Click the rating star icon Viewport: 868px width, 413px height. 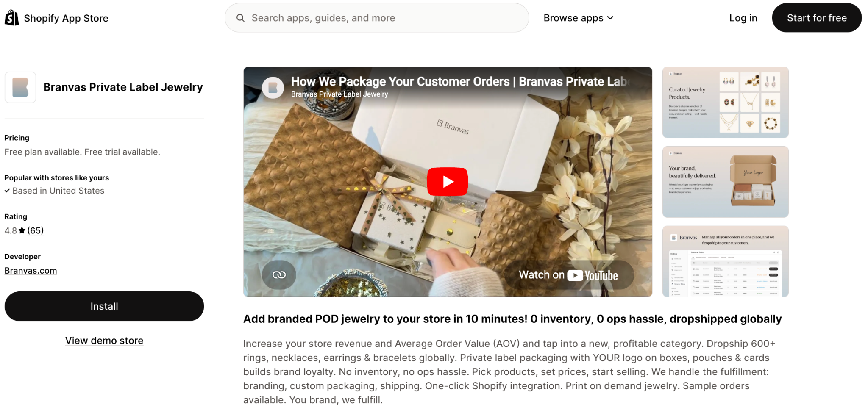tap(22, 230)
